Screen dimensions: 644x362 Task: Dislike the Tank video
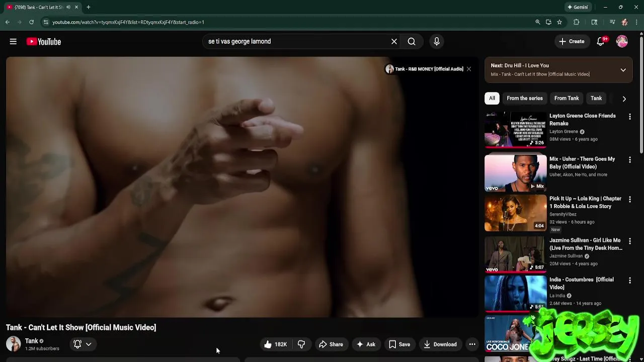point(301,344)
